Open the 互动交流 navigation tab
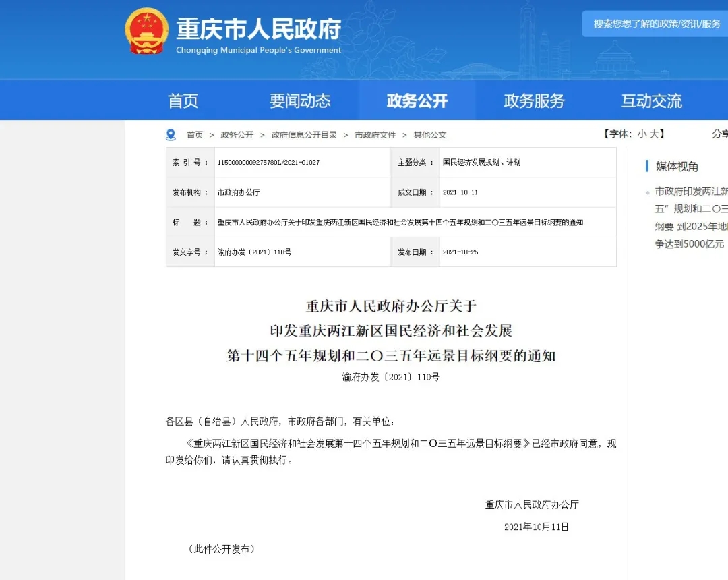Screen dimensions: 728x580 click(651, 101)
